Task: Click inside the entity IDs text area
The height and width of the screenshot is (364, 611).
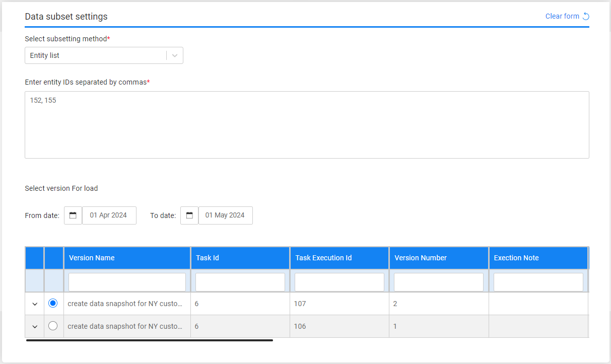Action: coord(307,124)
